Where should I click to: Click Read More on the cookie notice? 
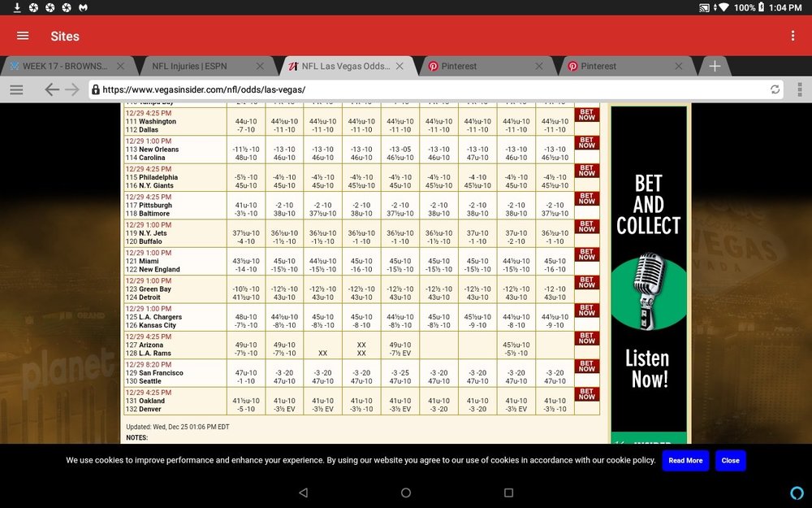[685, 460]
